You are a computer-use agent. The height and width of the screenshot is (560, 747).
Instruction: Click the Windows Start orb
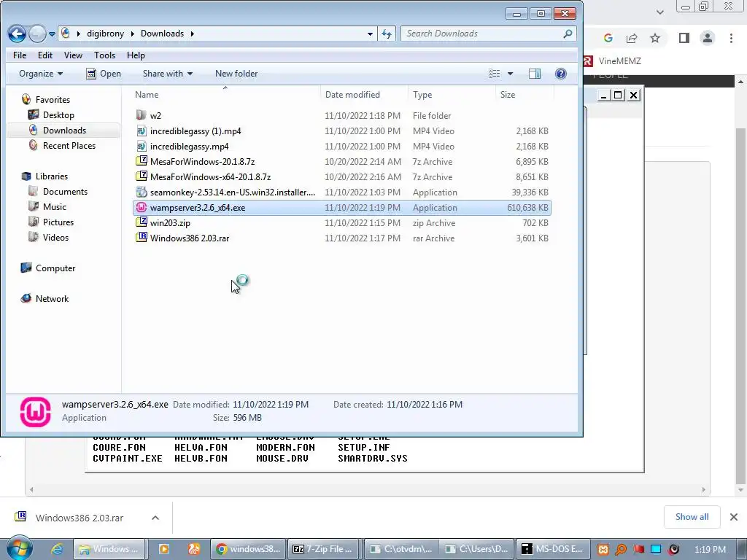tap(18, 549)
